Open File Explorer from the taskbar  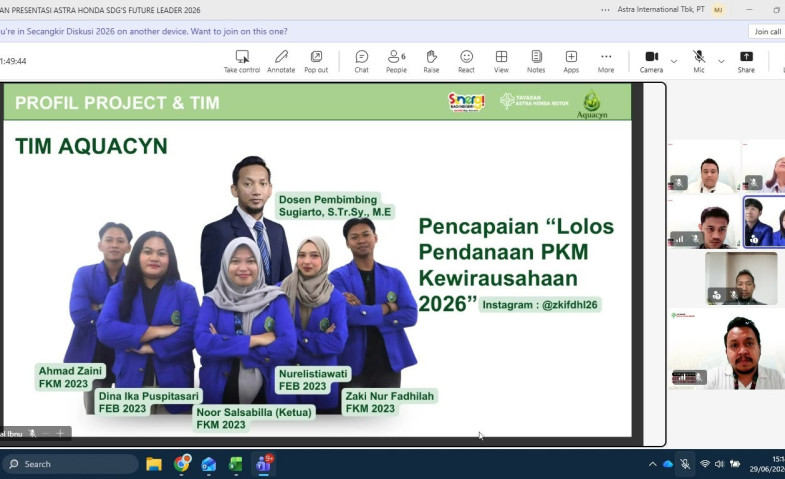[x=154, y=464]
